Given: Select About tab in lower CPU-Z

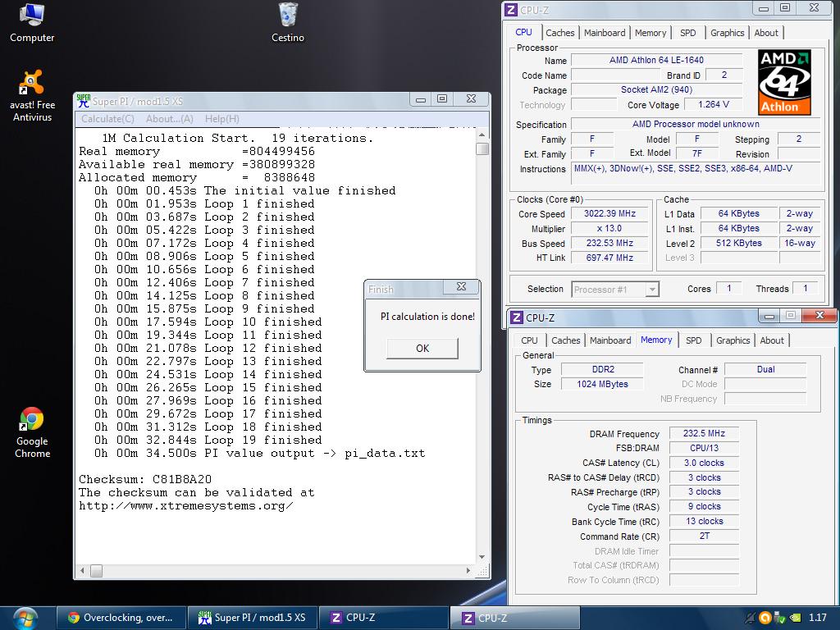Looking at the screenshot, I should pos(772,340).
